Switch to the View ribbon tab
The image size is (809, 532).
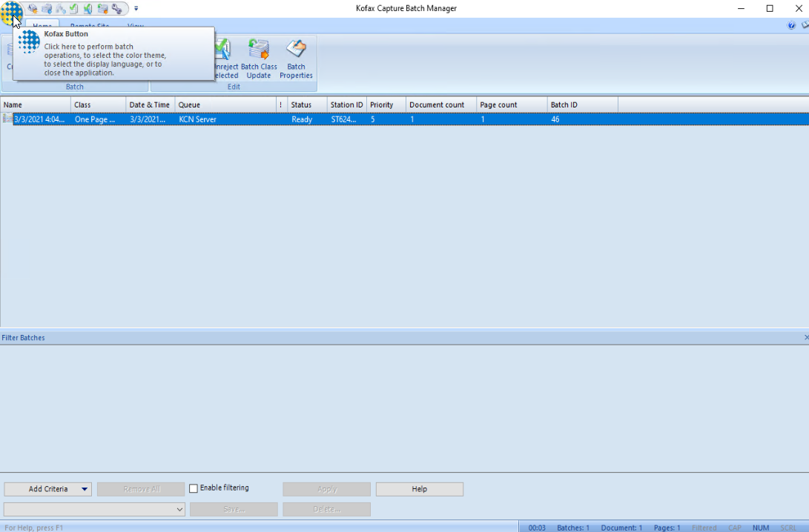pyautogui.click(x=135, y=24)
